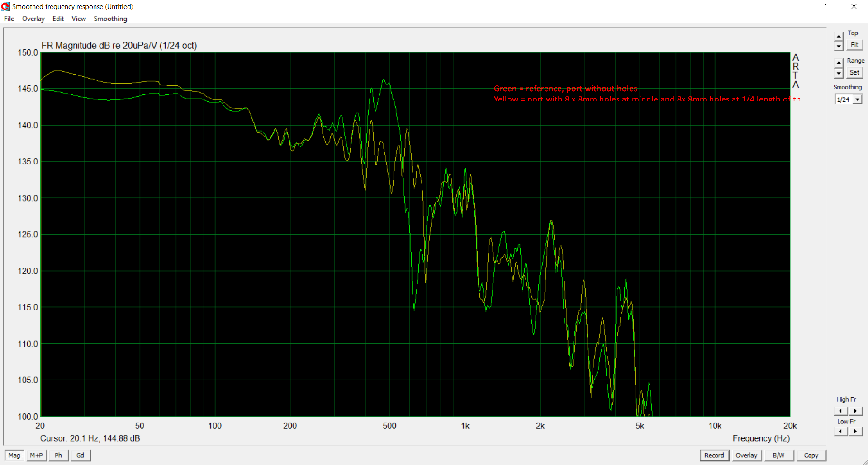This screenshot has height=465, width=868.
Task: Close the Smoothed frequency response window
Action: click(854, 6)
